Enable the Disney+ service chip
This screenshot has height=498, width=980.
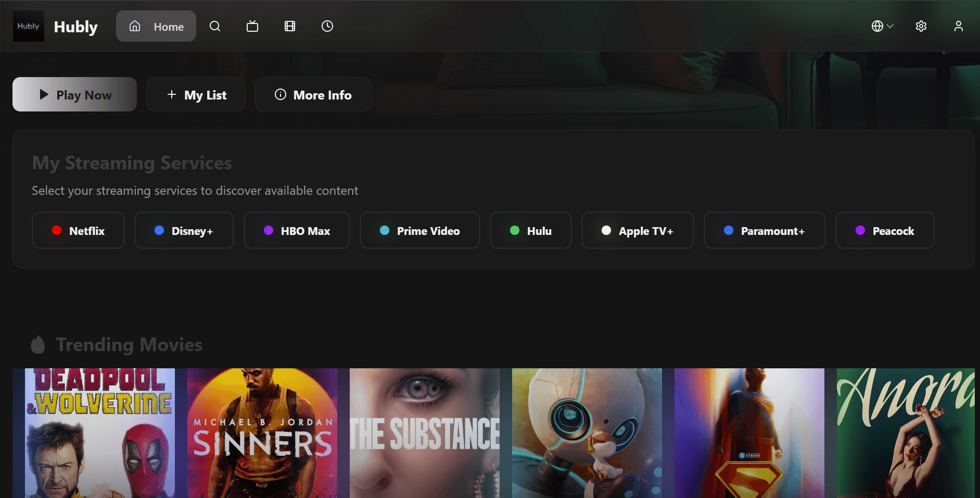(x=184, y=230)
